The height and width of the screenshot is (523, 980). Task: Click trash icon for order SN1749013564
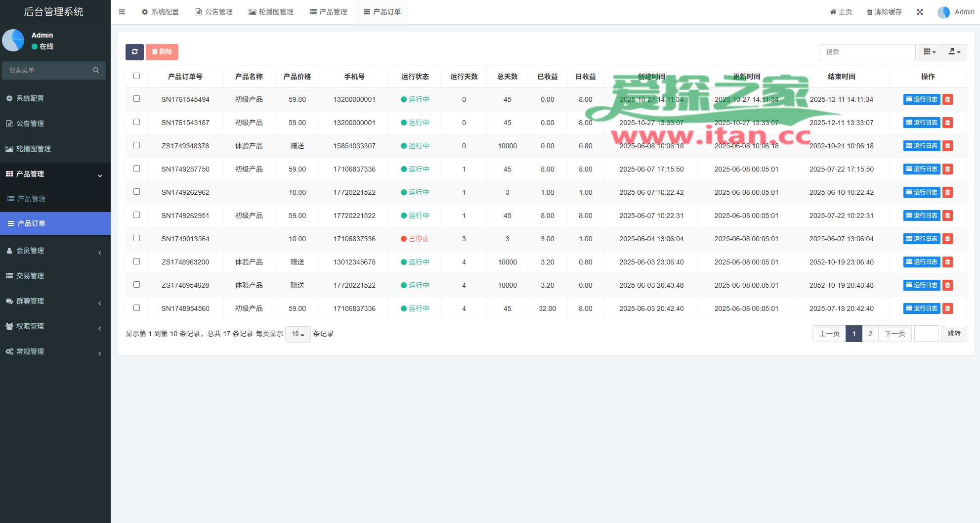pyautogui.click(x=947, y=239)
